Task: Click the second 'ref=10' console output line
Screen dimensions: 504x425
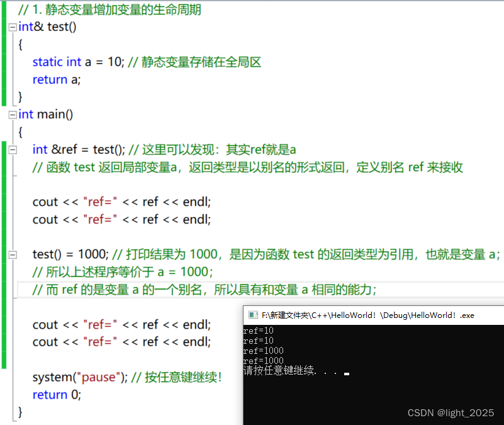Action: click(259, 341)
